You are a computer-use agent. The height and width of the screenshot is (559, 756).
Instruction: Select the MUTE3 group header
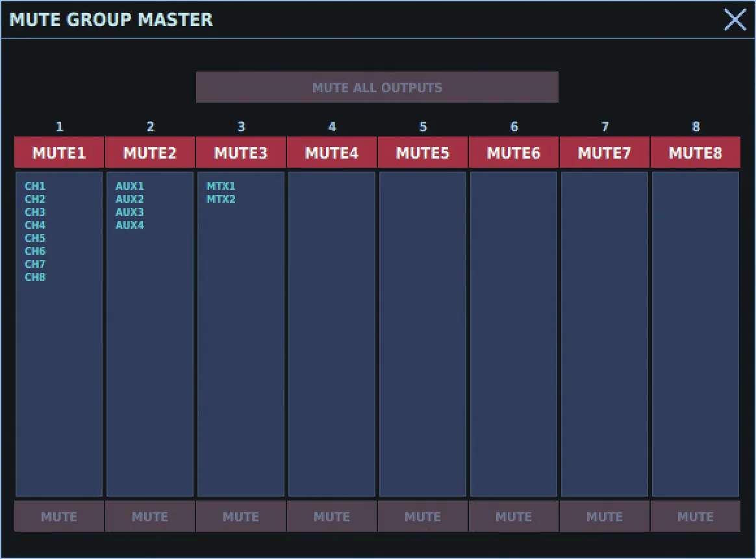[241, 153]
